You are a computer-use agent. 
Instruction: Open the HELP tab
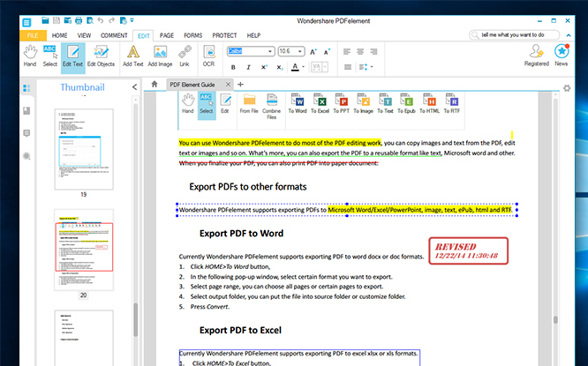coord(253,35)
